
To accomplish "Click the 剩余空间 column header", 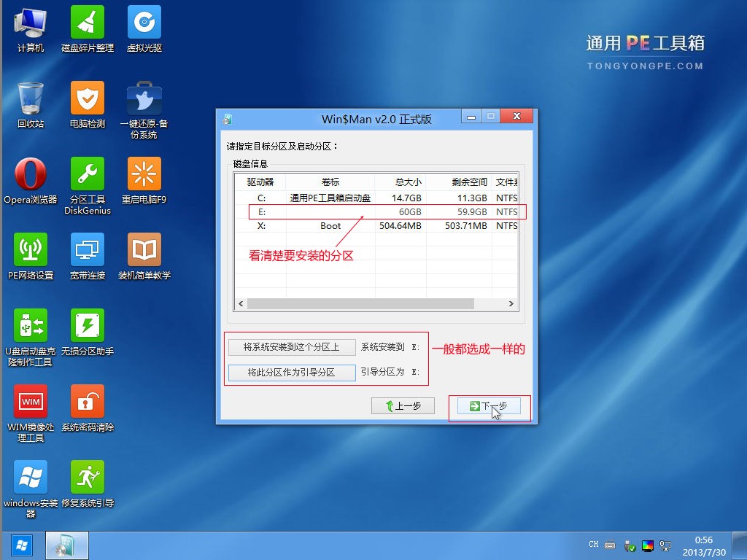I will tap(459, 182).
